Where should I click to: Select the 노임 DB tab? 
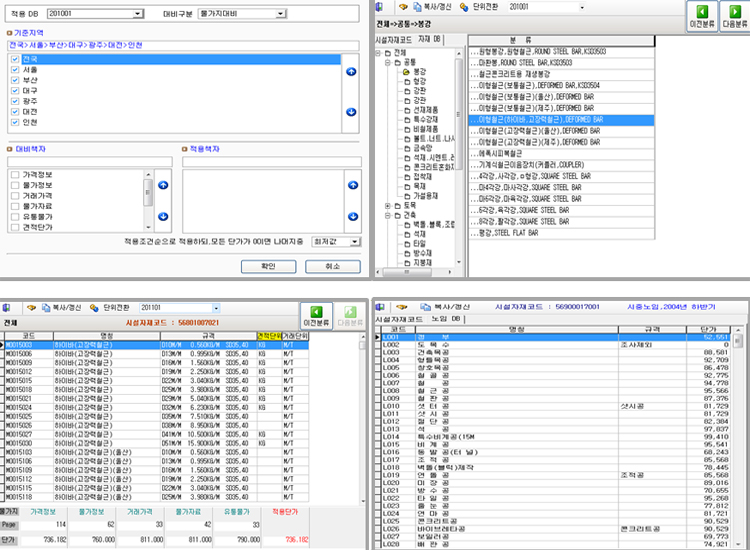[441, 318]
